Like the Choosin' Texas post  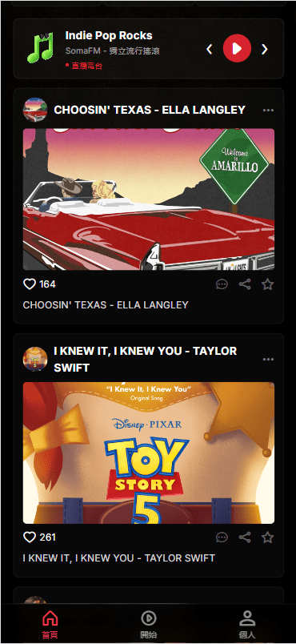pyautogui.click(x=30, y=284)
